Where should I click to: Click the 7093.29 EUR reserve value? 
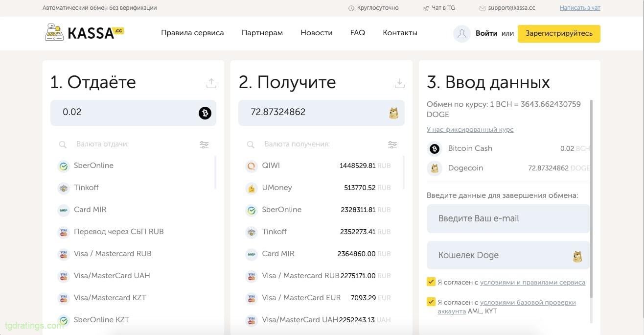(371, 298)
